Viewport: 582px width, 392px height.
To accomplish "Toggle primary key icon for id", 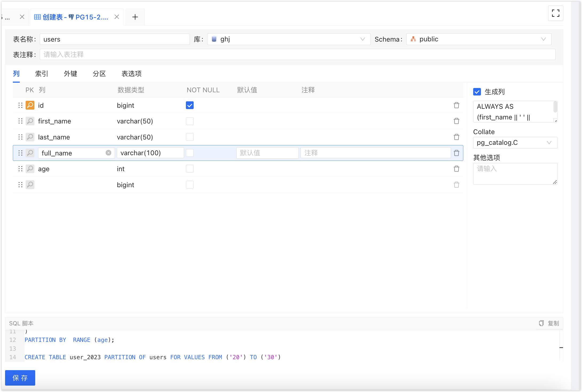I will [x=30, y=105].
